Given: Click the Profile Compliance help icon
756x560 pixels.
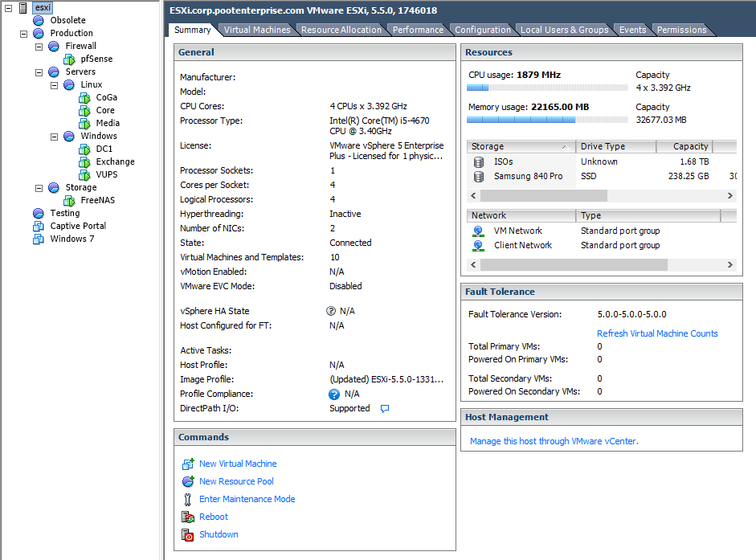Looking at the screenshot, I should pyautogui.click(x=334, y=394).
